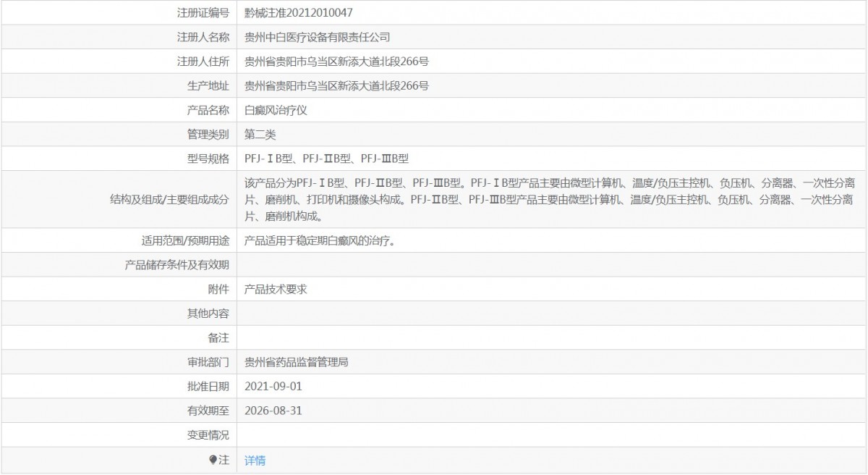Image resolution: width=868 pixels, height=475 pixels.
Task: Click the 管理类别 label
Action: tap(208, 135)
